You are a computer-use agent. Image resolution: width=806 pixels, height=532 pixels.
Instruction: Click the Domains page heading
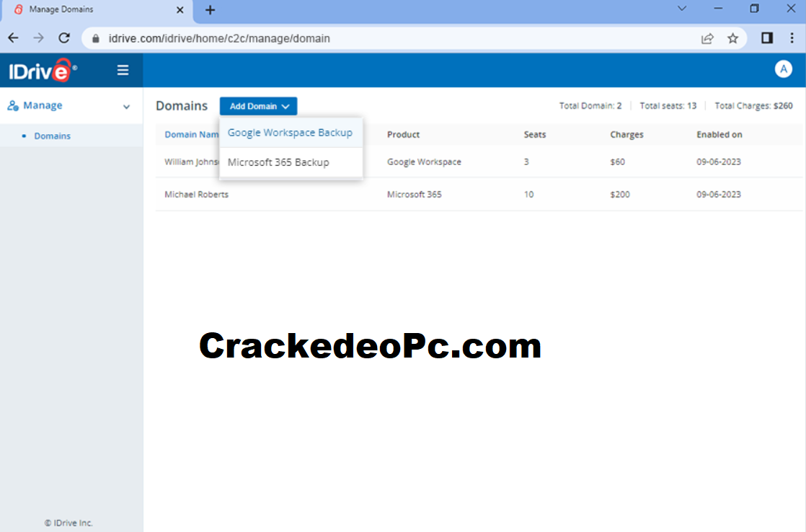click(x=182, y=106)
